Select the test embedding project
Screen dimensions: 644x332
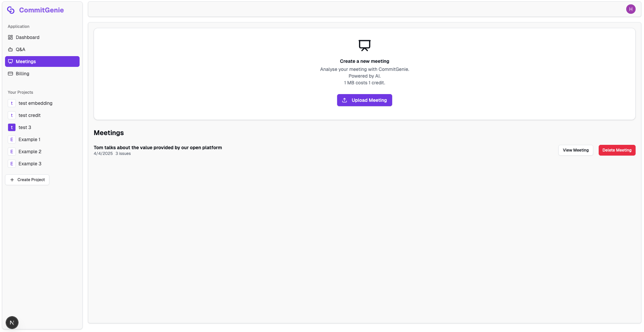42,103
